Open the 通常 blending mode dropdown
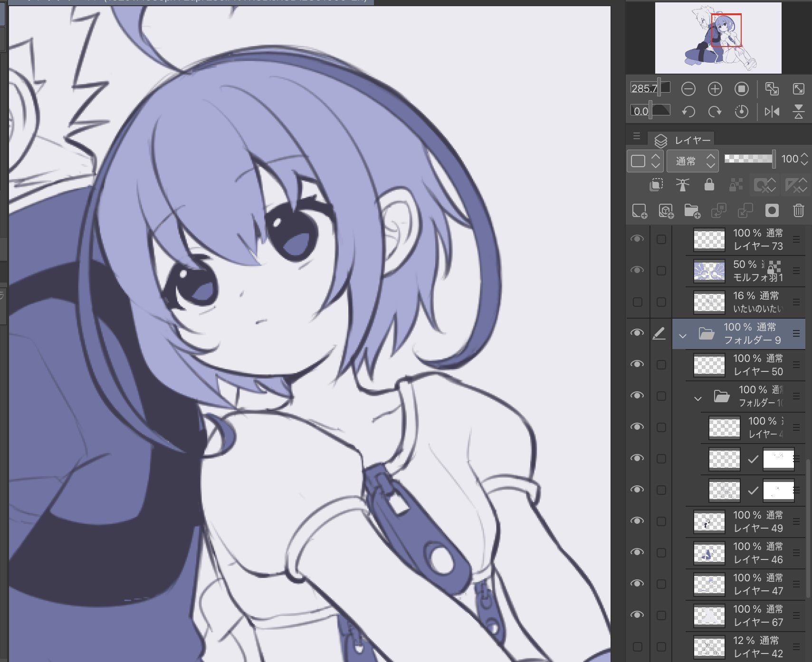The height and width of the screenshot is (662, 812). coord(692,161)
